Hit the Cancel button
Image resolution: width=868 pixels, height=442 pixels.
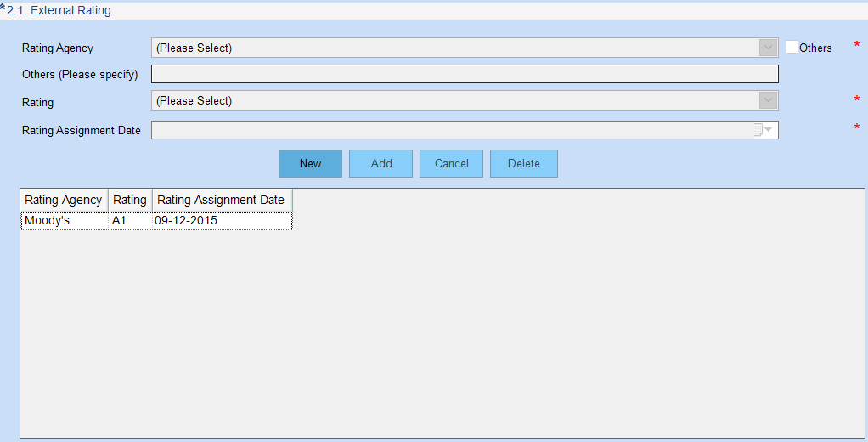click(x=451, y=163)
